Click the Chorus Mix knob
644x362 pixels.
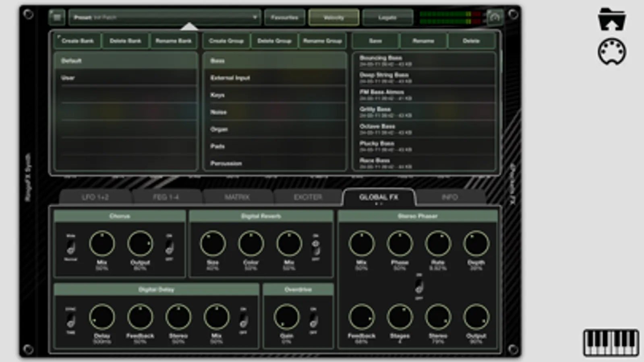coord(102,243)
